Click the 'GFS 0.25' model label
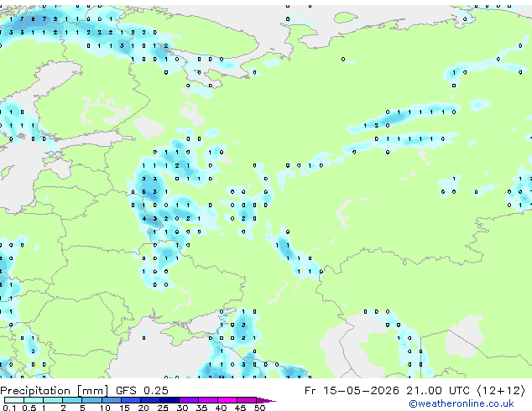The image size is (532, 411). [x=142, y=391]
